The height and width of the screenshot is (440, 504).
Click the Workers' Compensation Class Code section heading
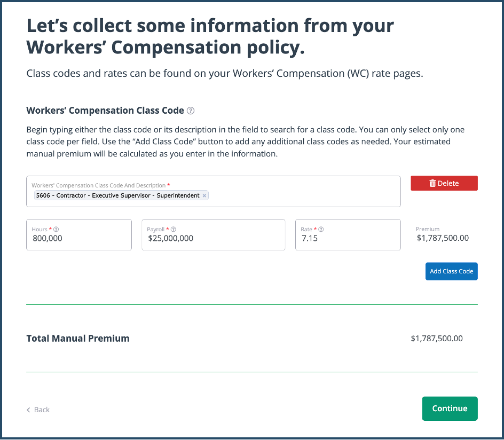click(x=105, y=111)
